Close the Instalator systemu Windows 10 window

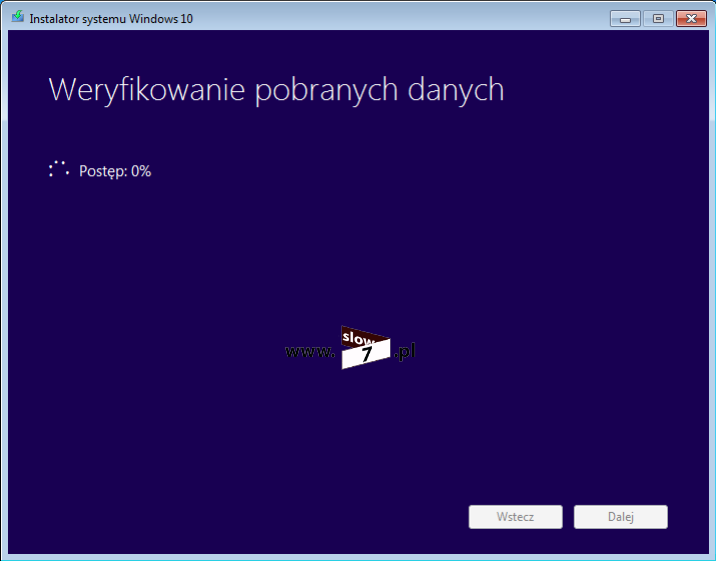click(691, 19)
